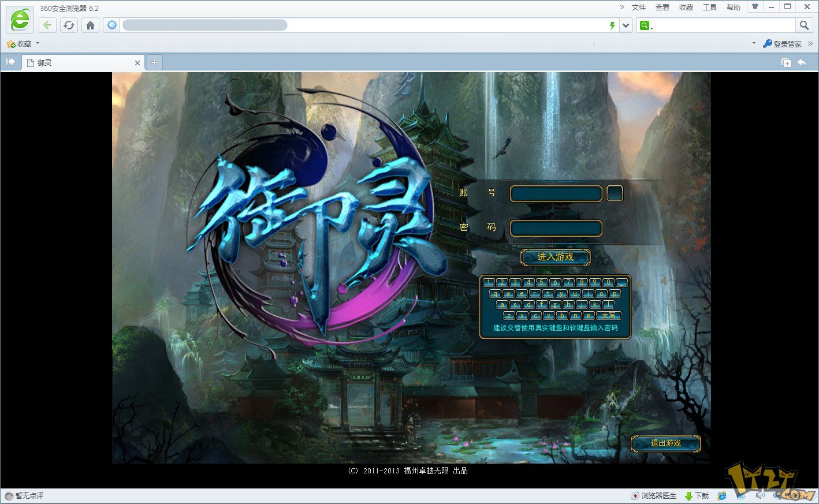The image size is (819, 504).
Task: Click the magnifier search button
Action: 804,25
